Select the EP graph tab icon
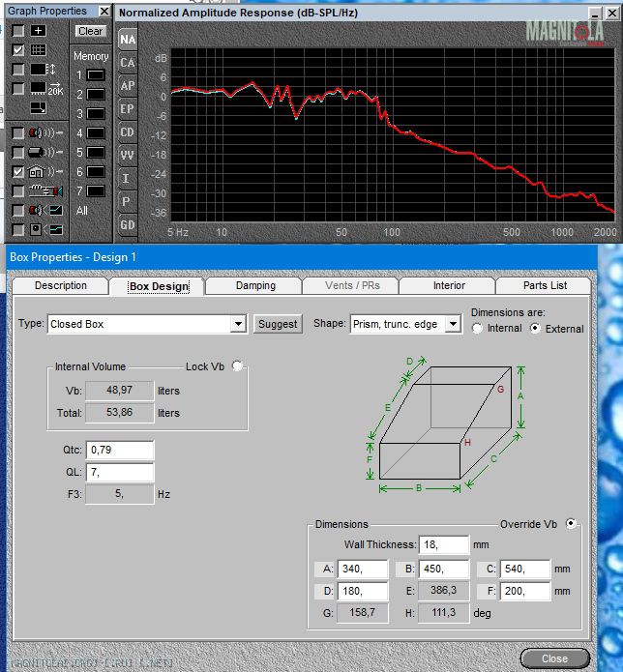Image resolution: width=623 pixels, height=672 pixels. coord(127,109)
